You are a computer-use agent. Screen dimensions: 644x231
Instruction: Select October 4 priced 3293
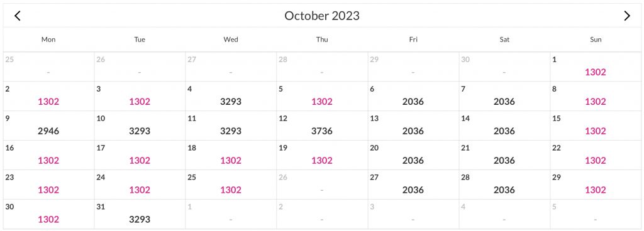pos(231,96)
